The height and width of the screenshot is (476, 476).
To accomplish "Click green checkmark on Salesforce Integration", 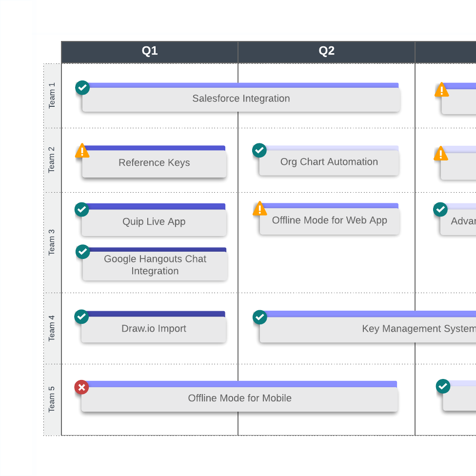I will (x=82, y=88).
